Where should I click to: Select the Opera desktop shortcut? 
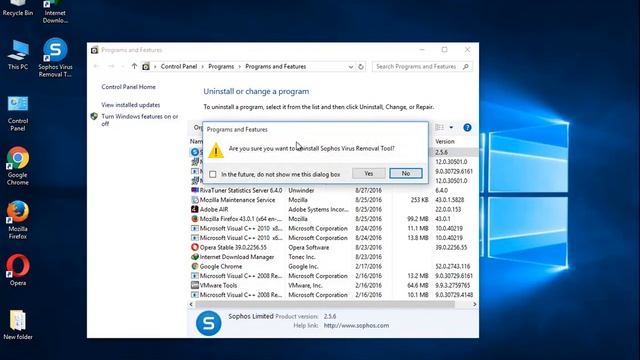pos(18,270)
